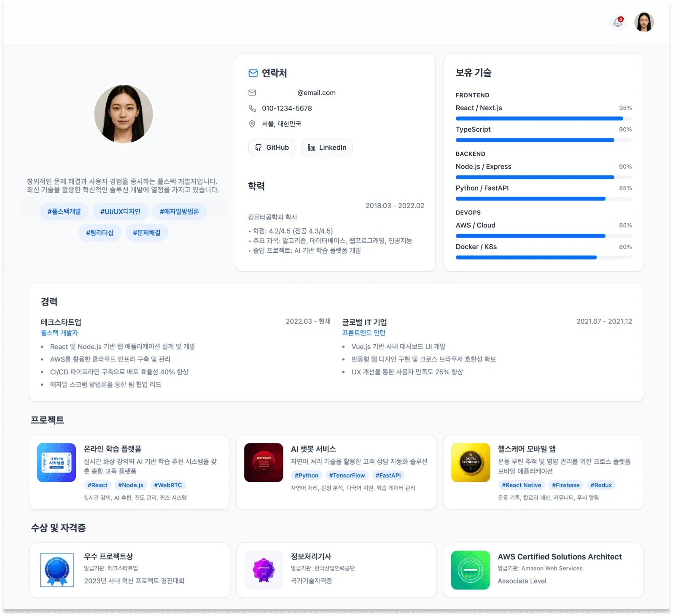The image size is (673, 616).
Task: Open the 온라인 학습 플랫폼 project thumbnail
Action: point(57,462)
